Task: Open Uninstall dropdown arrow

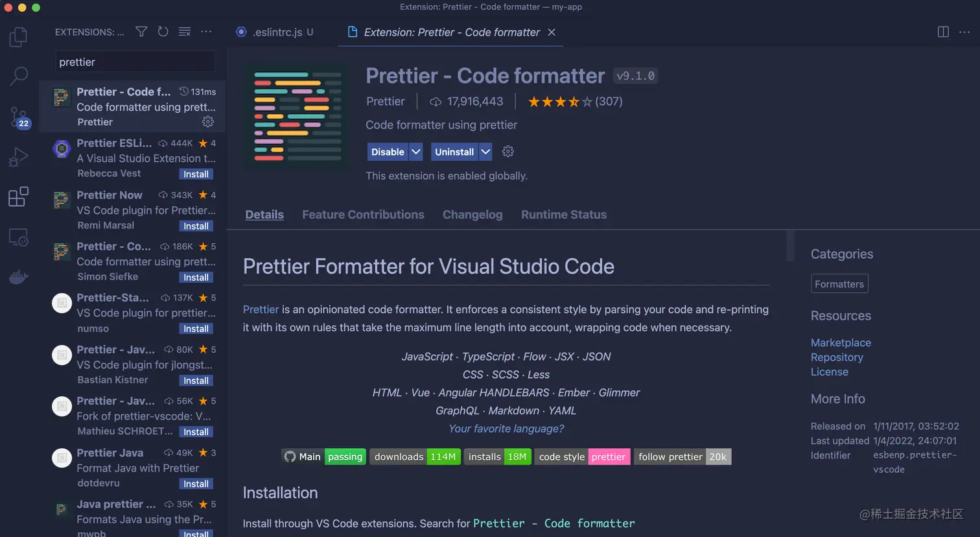Action: [485, 152]
